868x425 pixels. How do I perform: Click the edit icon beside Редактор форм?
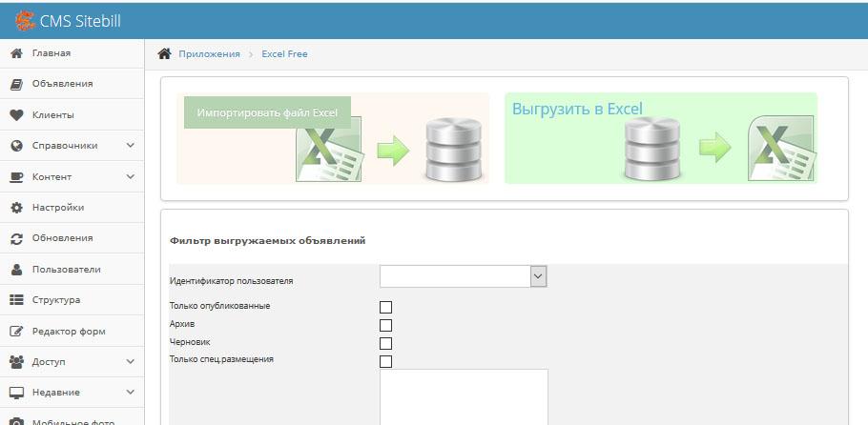[16, 332]
